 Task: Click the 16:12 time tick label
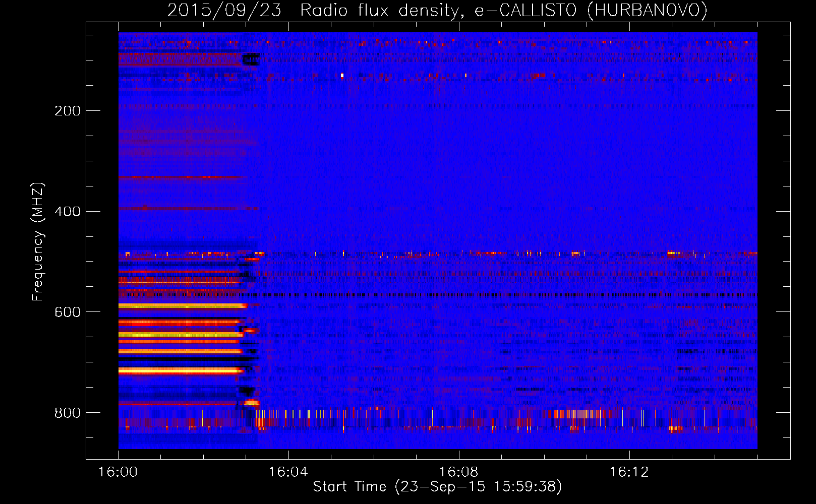point(629,472)
